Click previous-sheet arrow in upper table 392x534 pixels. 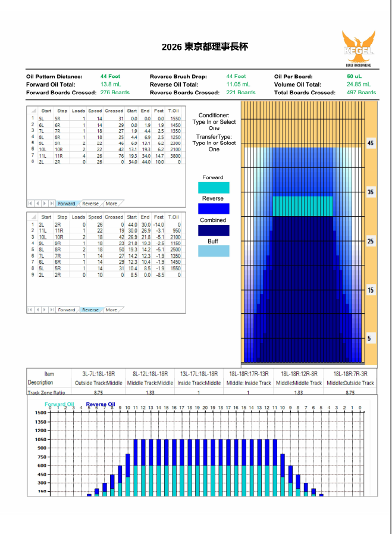click(37, 204)
